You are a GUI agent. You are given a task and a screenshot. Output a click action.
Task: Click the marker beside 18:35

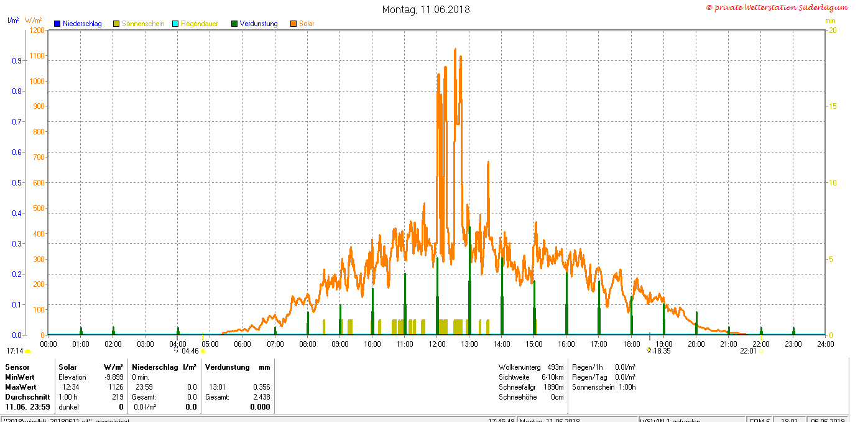click(x=649, y=350)
